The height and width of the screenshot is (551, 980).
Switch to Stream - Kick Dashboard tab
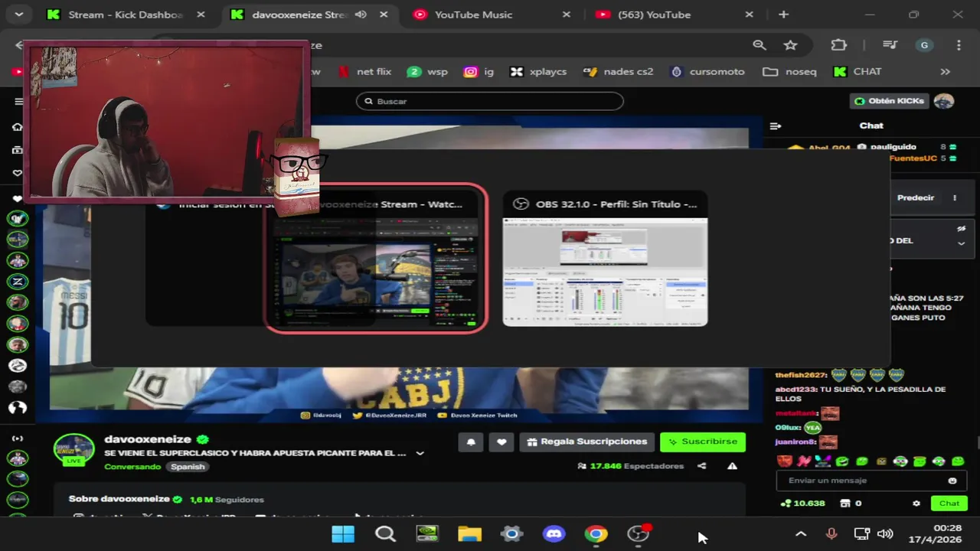[x=126, y=15]
